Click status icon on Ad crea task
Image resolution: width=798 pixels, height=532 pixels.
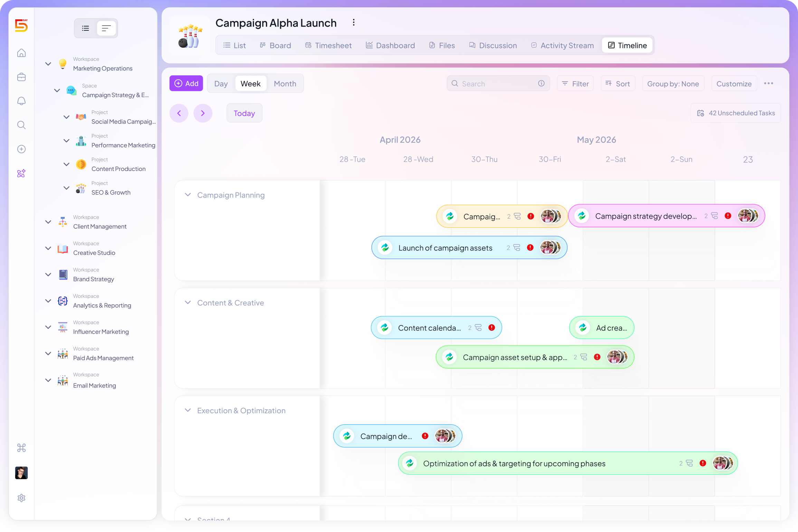[x=583, y=327]
